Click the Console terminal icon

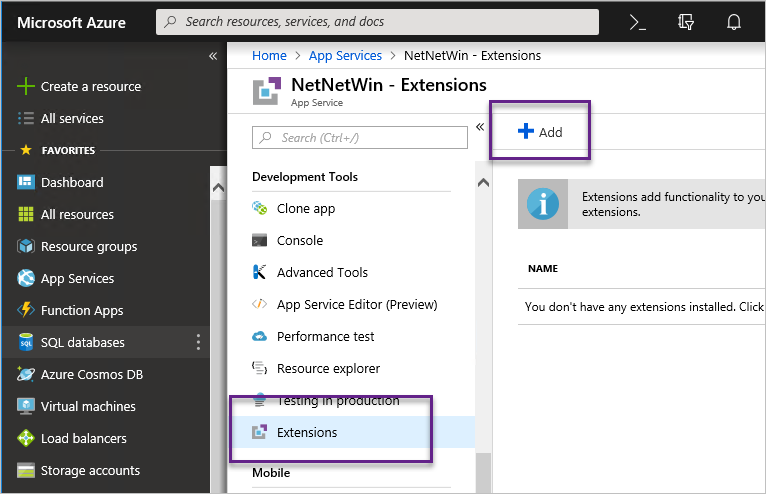[x=259, y=240]
